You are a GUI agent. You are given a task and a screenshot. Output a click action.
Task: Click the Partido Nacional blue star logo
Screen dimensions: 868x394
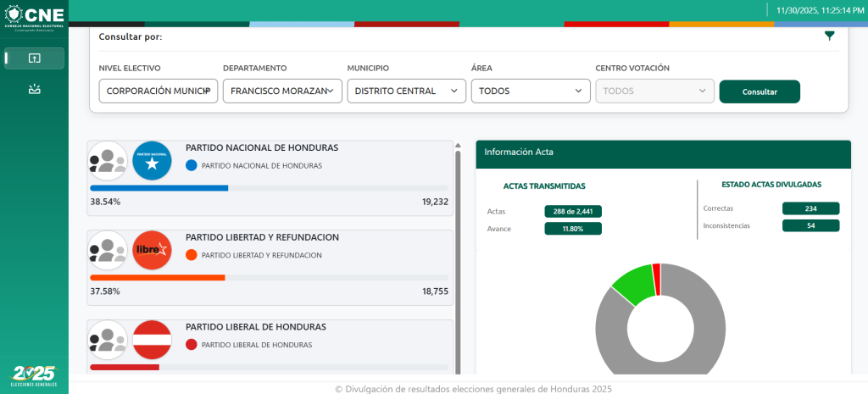click(153, 161)
